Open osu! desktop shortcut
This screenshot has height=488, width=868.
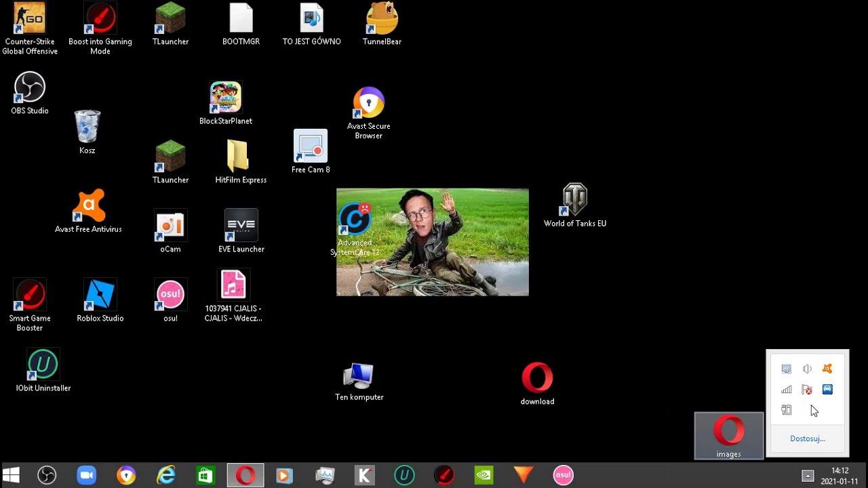pyautogui.click(x=170, y=301)
